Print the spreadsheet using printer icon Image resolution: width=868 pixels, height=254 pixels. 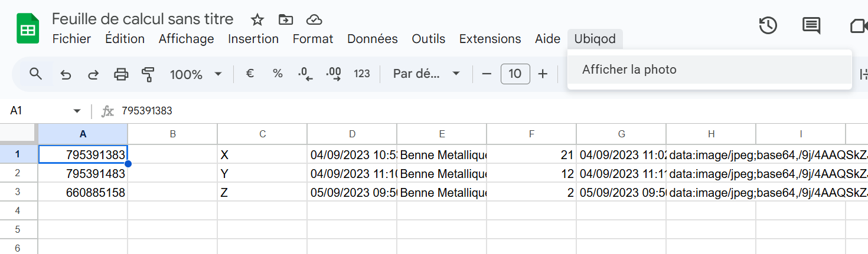click(x=121, y=74)
